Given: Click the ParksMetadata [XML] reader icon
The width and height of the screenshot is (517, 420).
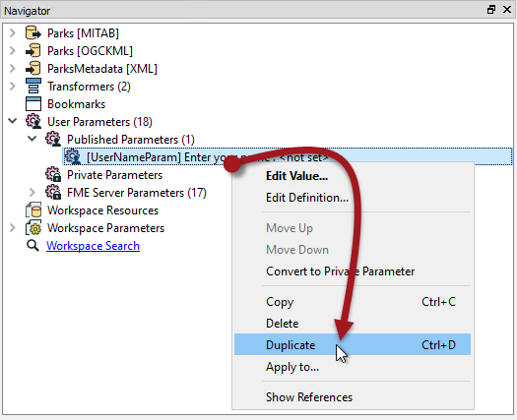Looking at the screenshot, I should point(33,69).
